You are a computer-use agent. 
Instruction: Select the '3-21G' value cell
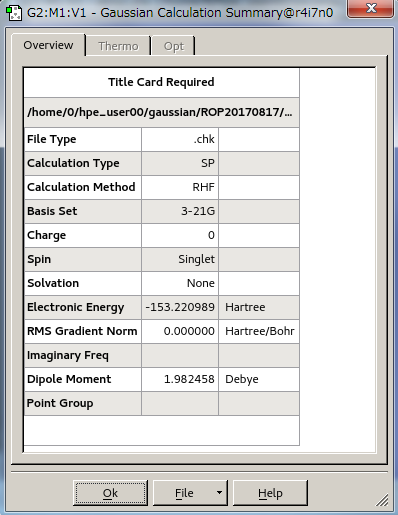click(x=180, y=211)
